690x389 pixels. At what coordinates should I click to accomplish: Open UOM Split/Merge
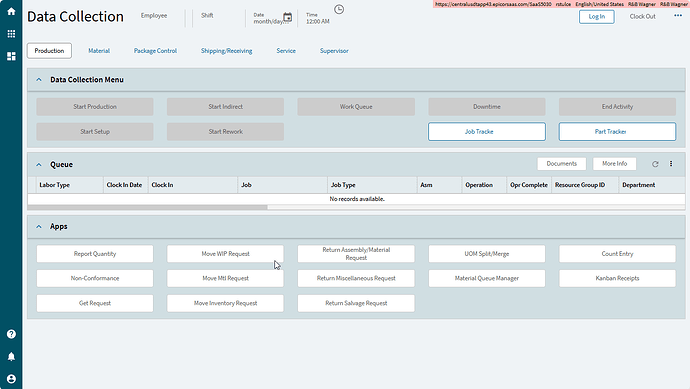point(487,254)
